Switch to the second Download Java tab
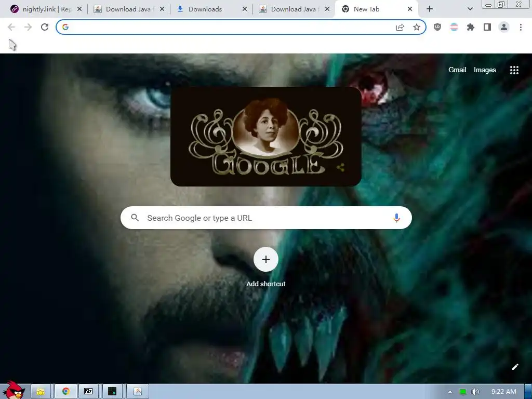 289,9
